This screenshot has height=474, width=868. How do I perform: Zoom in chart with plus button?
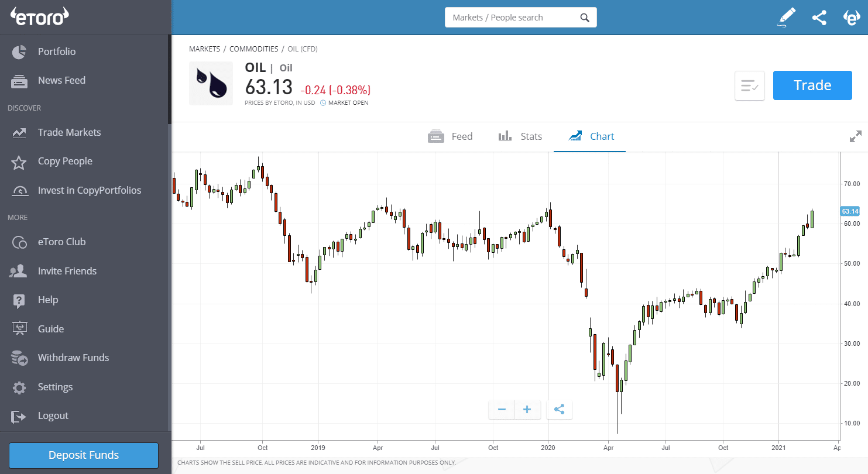tap(527, 410)
